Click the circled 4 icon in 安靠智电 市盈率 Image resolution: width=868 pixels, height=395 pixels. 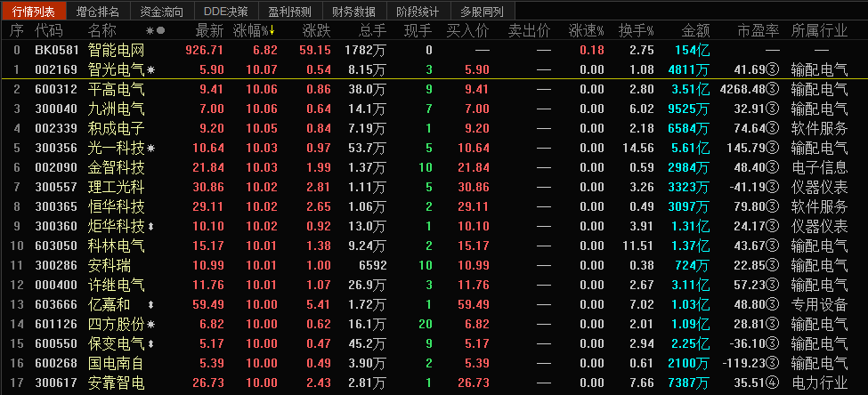click(x=773, y=383)
